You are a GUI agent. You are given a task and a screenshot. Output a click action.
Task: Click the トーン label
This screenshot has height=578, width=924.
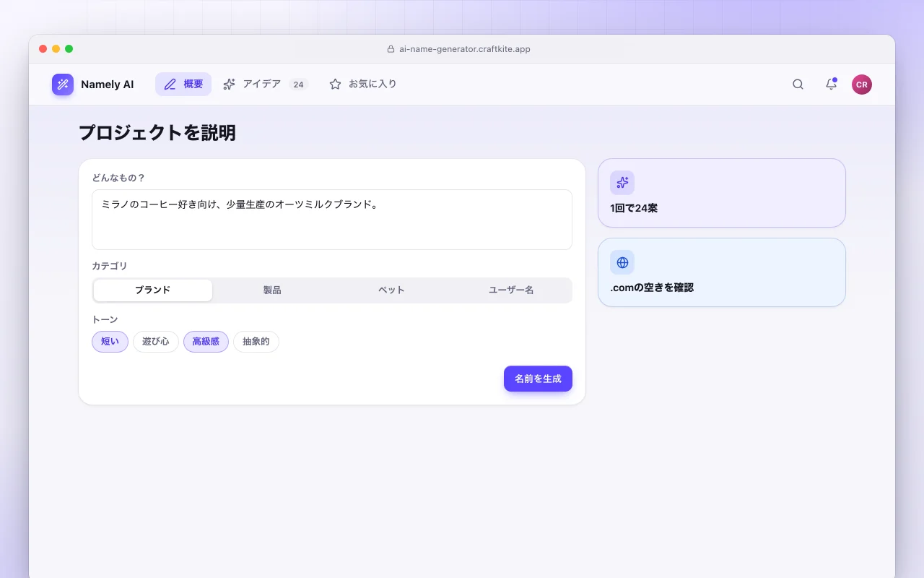(105, 319)
